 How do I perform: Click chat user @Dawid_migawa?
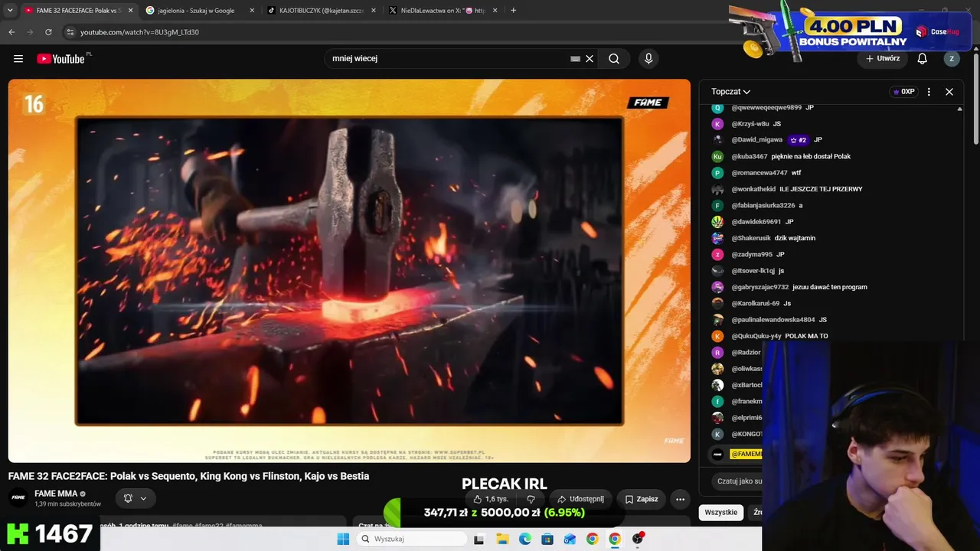coord(757,140)
